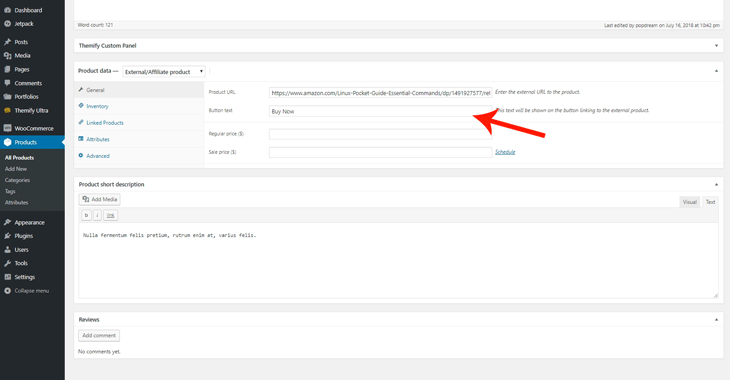The height and width of the screenshot is (380, 730).
Task: Click the Media library icon
Action: [x=7, y=55]
